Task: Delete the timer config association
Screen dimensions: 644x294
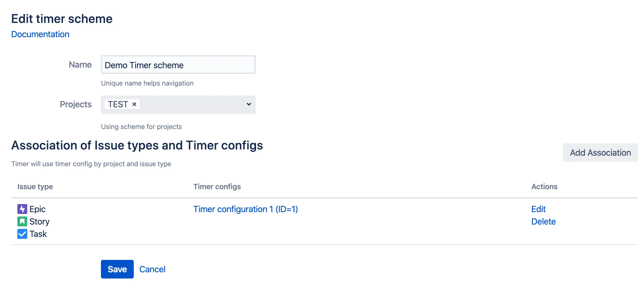Action: pyautogui.click(x=543, y=221)
